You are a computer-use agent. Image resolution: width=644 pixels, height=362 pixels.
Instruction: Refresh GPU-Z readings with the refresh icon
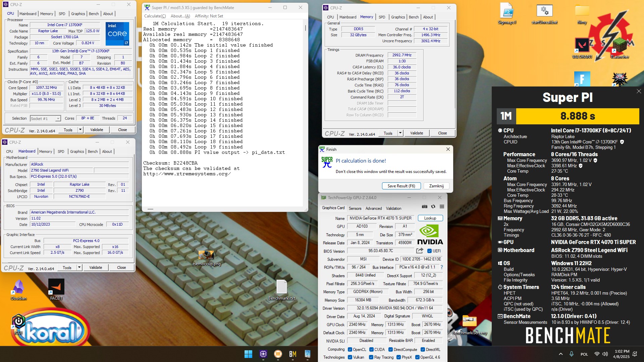433,206
